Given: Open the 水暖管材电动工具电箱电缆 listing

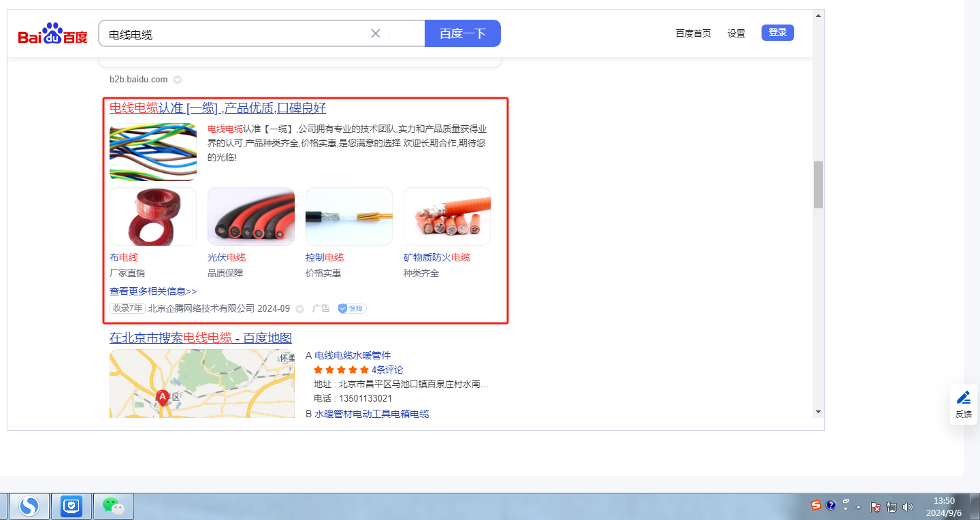Looking at the screenshot, I should point(372,414).
